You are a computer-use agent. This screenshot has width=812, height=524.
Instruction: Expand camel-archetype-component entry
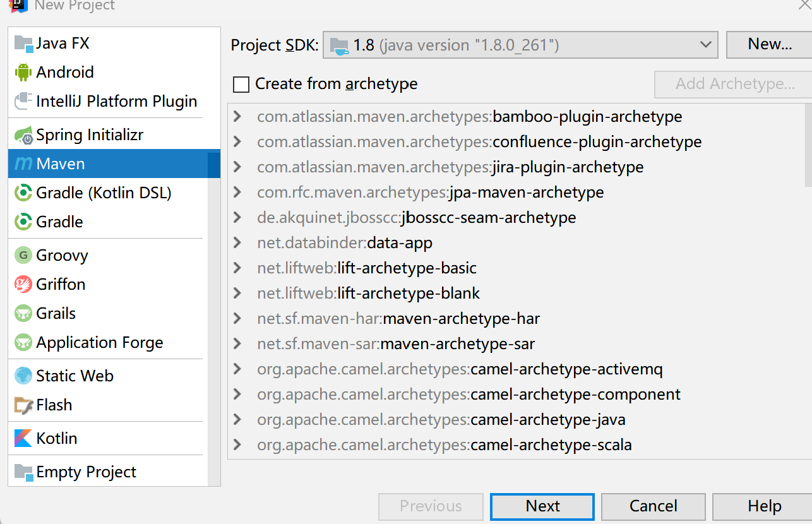click(x=237, y=395)
